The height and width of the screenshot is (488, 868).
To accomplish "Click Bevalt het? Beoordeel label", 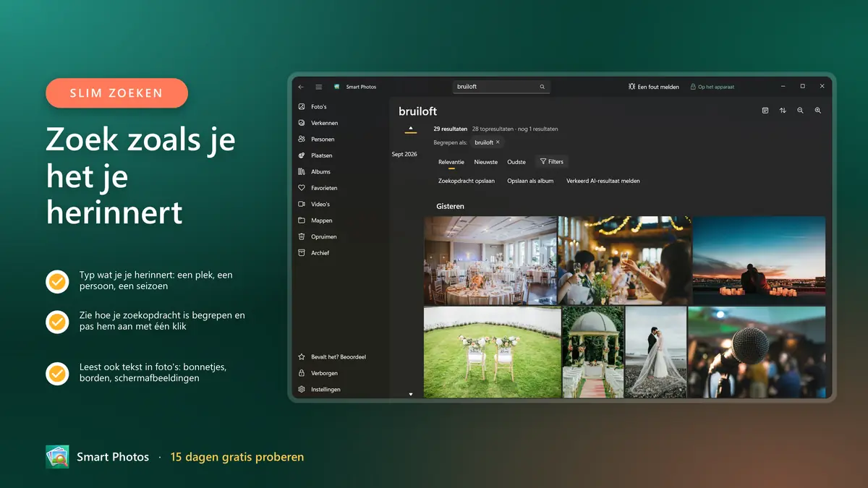I will [x=338, y=357].
